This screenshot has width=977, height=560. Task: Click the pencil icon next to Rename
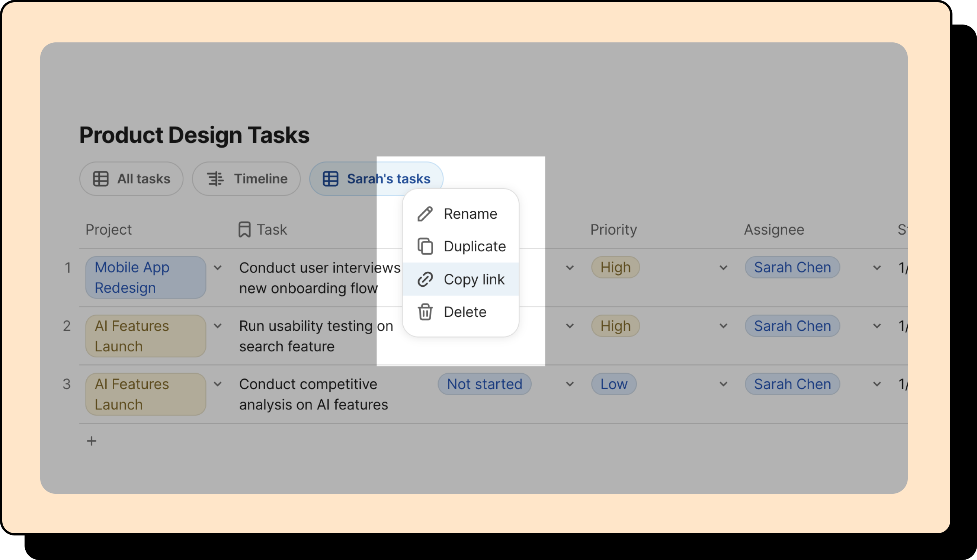coord(425,214)
